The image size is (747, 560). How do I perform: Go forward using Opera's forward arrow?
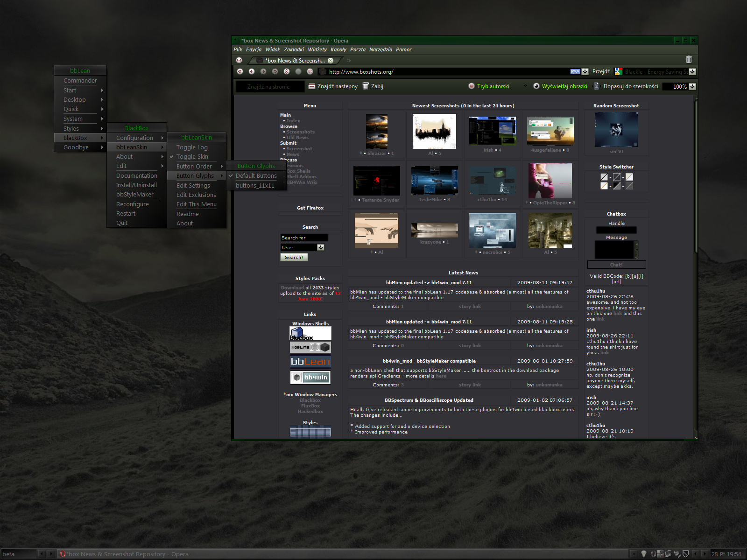263,71
